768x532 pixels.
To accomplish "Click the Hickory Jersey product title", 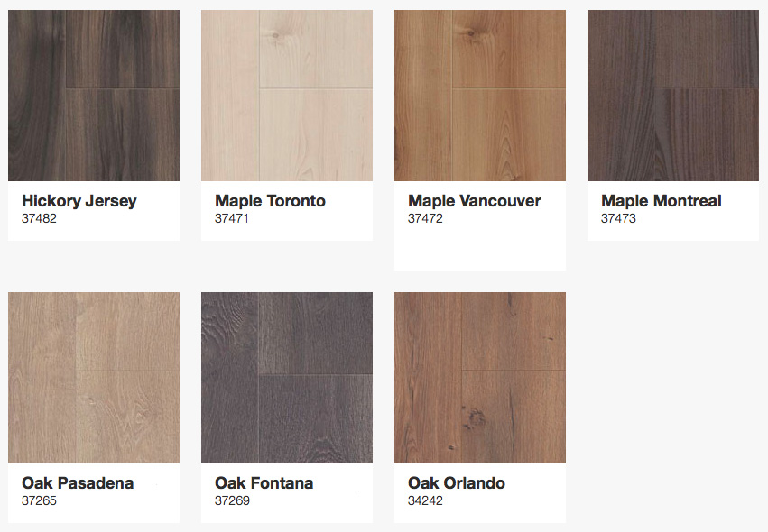I will click(x=79, y=201).
